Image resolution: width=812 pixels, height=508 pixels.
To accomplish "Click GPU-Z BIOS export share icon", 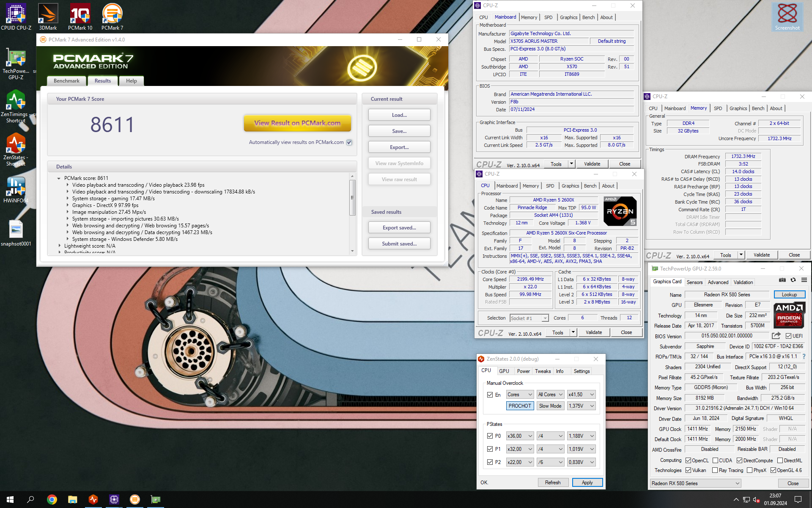I will pyautogui.click(x=776, y=336).
